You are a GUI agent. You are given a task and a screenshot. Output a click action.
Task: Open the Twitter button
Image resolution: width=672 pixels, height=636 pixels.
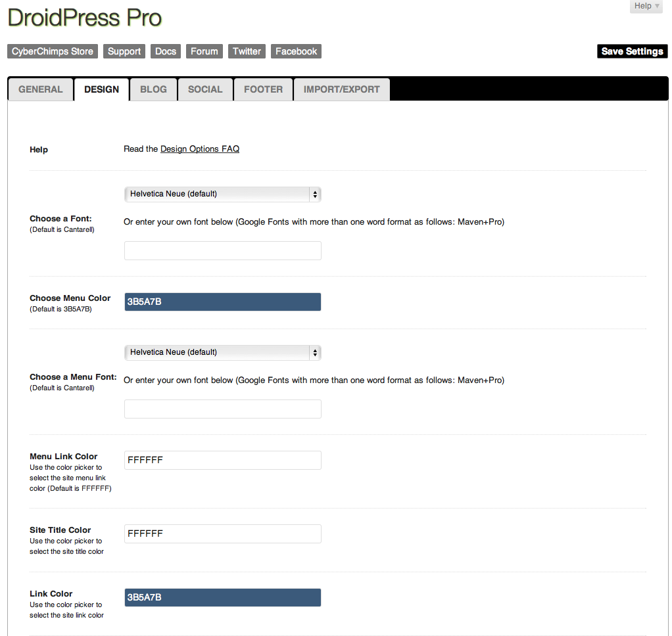click(x=247, y=51)
